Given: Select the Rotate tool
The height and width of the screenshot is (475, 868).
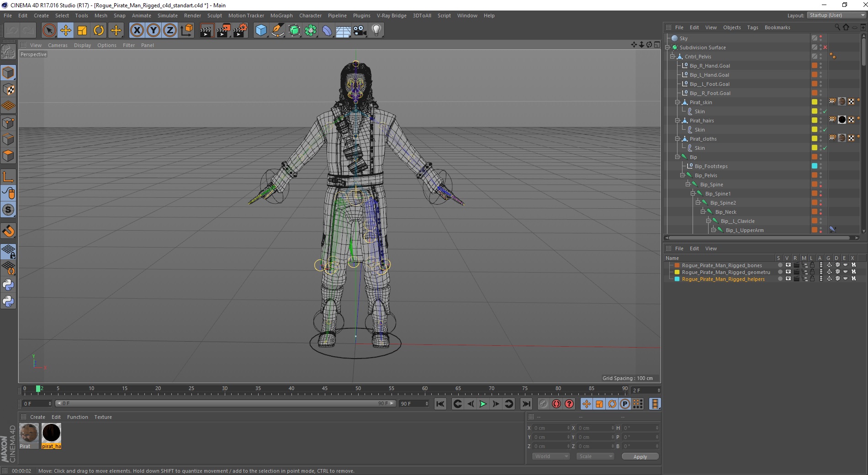Looking at the screenshot, I should pyautogui.click(x=98, y=31).
